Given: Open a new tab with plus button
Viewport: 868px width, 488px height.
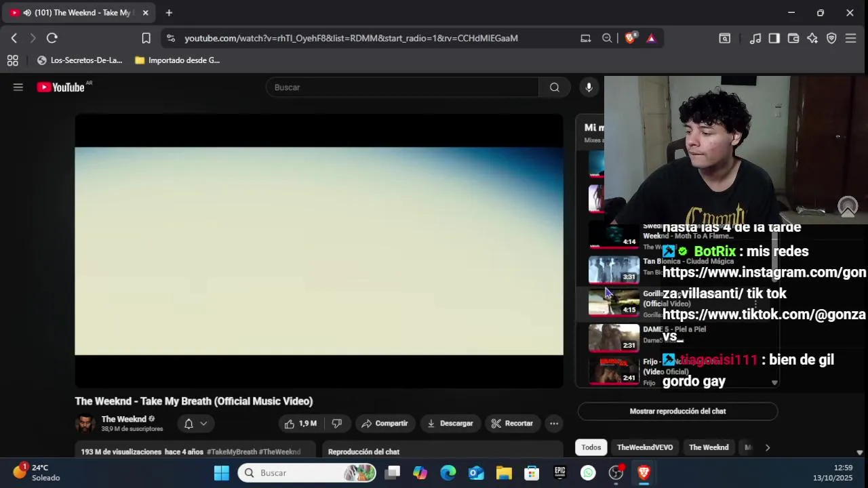Looking at the screenshot, I should pyautogui.click(x=169, y=13).
